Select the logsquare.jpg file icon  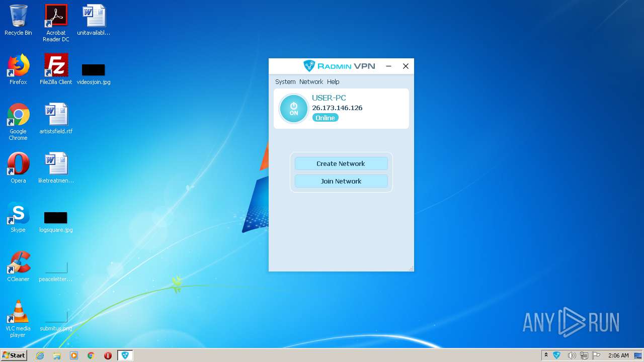pos(56,222)
